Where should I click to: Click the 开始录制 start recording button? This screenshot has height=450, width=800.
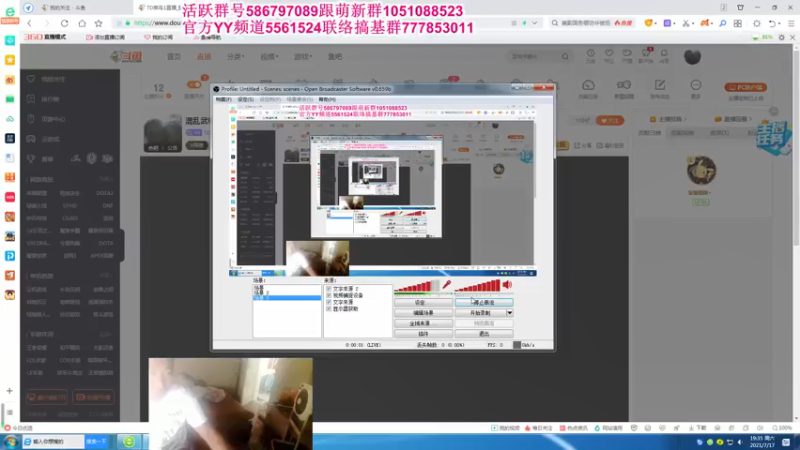click(480, 313)
